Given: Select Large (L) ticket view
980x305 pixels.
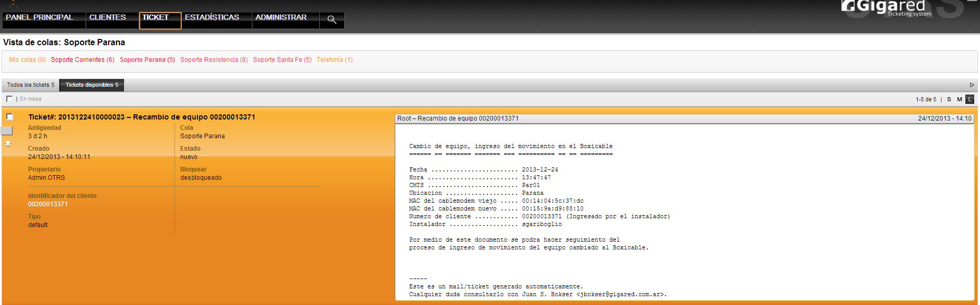Looking at the screenshot, I should click(x=970, y=99).
